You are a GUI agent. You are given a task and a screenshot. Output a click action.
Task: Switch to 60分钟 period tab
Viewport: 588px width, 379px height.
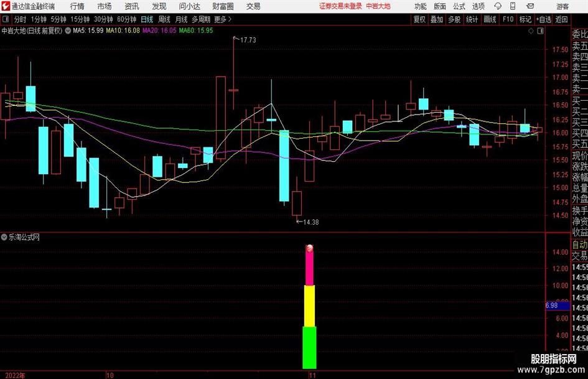click(x=127, y=19)
